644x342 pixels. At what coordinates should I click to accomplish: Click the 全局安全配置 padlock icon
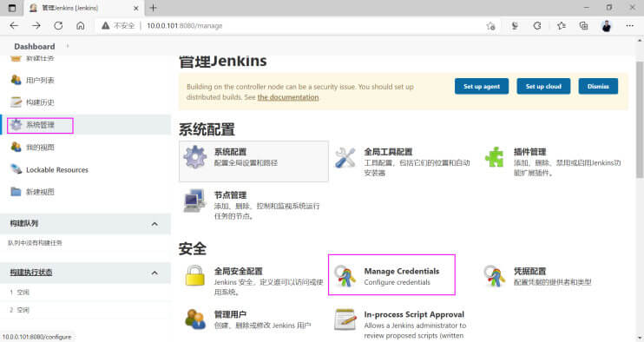click(194, 275)
